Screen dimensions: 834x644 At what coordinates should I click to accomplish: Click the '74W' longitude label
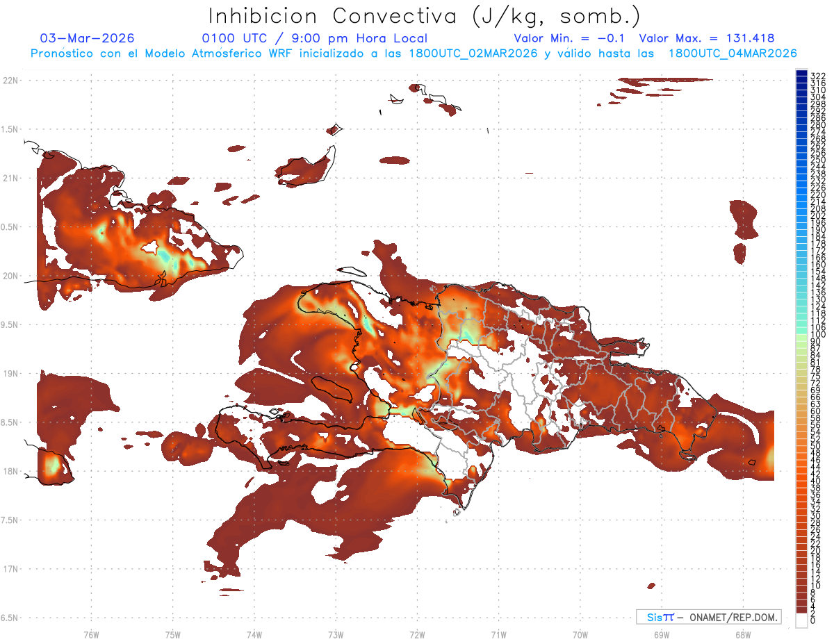pyautogui.click(x=254, y=634)
